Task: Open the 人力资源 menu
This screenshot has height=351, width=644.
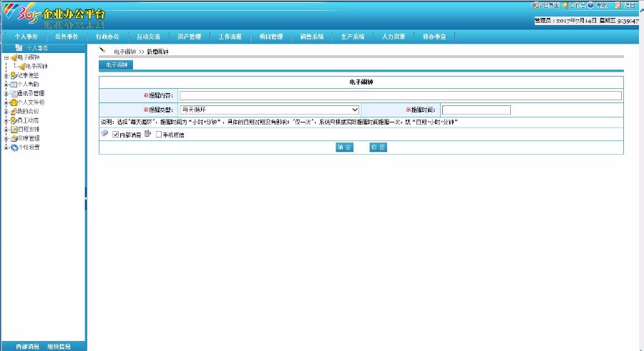Action: 394,37
